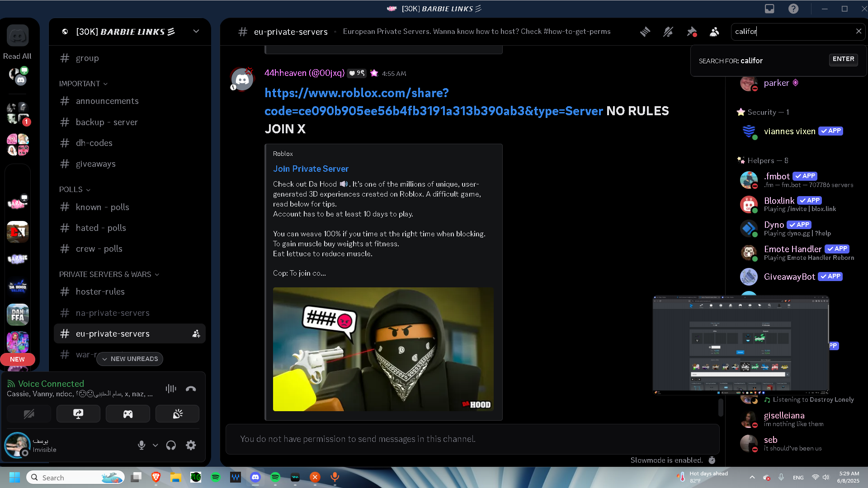This screenshot has width=868, height=488.
Task: Toggle channel notification mute bell
Action: click(668, 32)
